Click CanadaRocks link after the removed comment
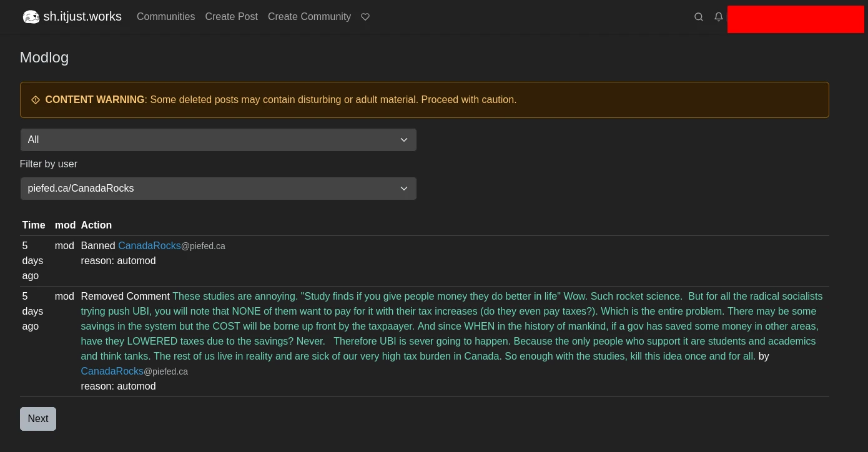The width and height of the screenshot is (868, 452). (x=112, y=371)
